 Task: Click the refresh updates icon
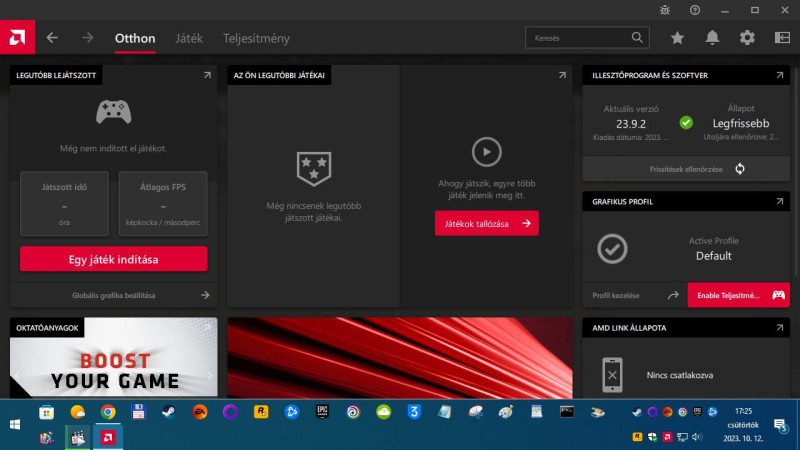point(740,169)
